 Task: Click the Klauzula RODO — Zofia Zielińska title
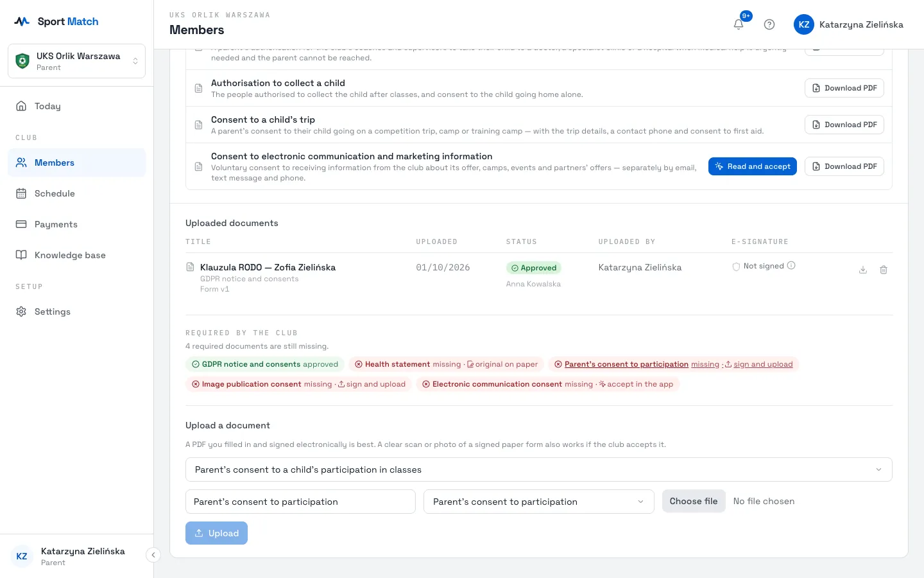point(268,267)
